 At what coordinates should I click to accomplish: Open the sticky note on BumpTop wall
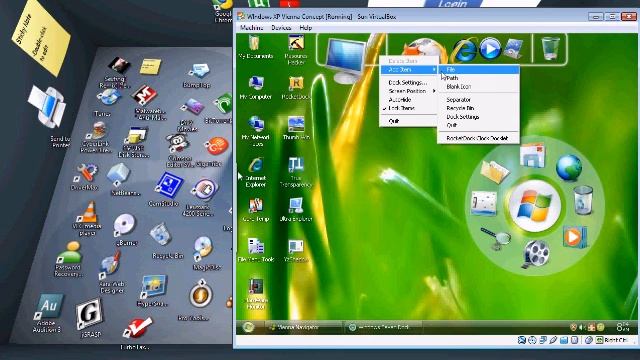[41, 38]
